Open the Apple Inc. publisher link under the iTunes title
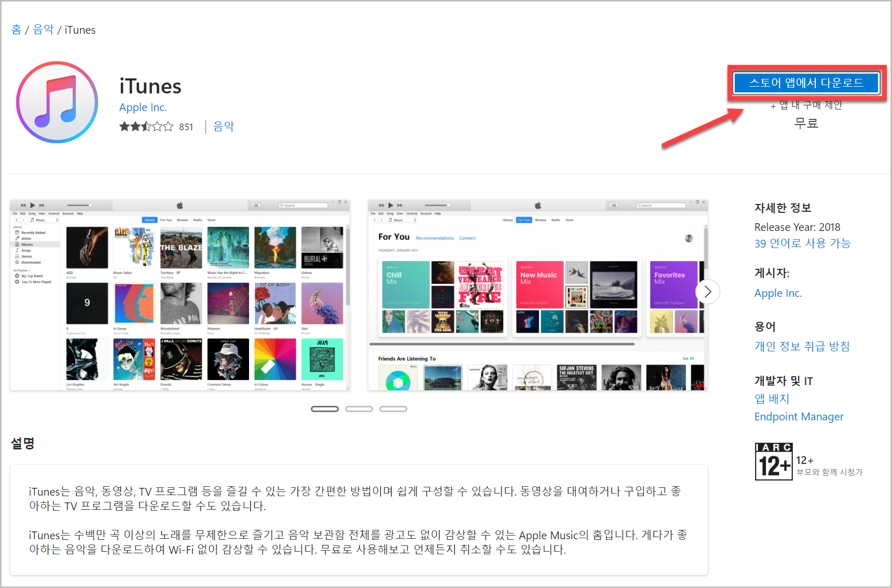Screen dimensions: 892x588 click(143, 107)
